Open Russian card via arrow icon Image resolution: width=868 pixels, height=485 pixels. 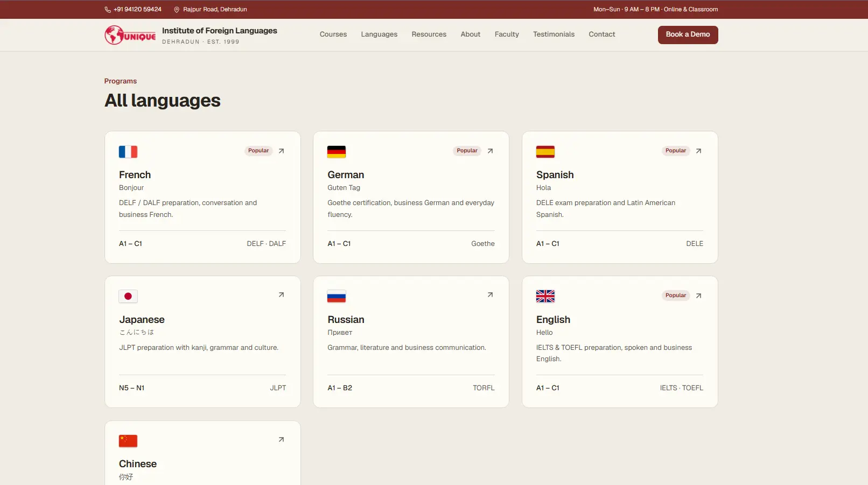(x=490, y=295)
